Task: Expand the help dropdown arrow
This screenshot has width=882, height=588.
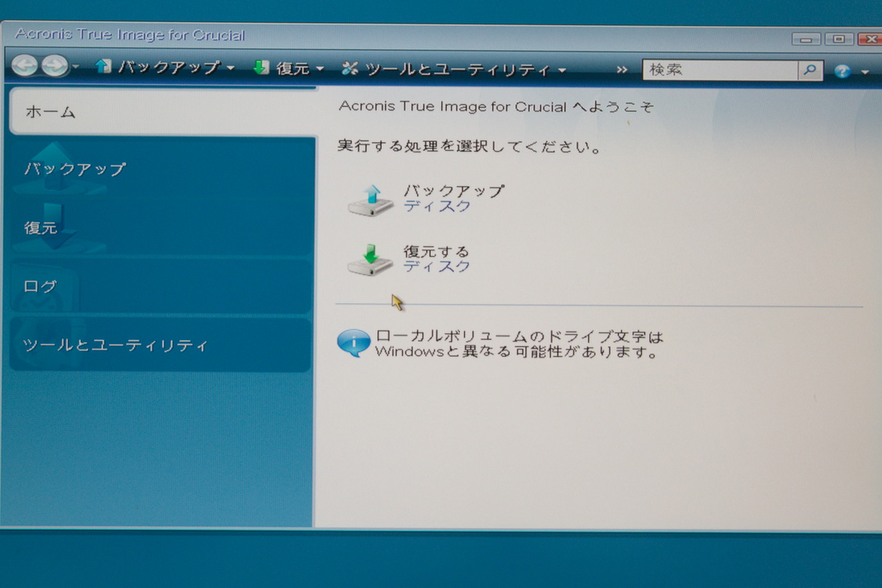Action: [x=865, y=72]
